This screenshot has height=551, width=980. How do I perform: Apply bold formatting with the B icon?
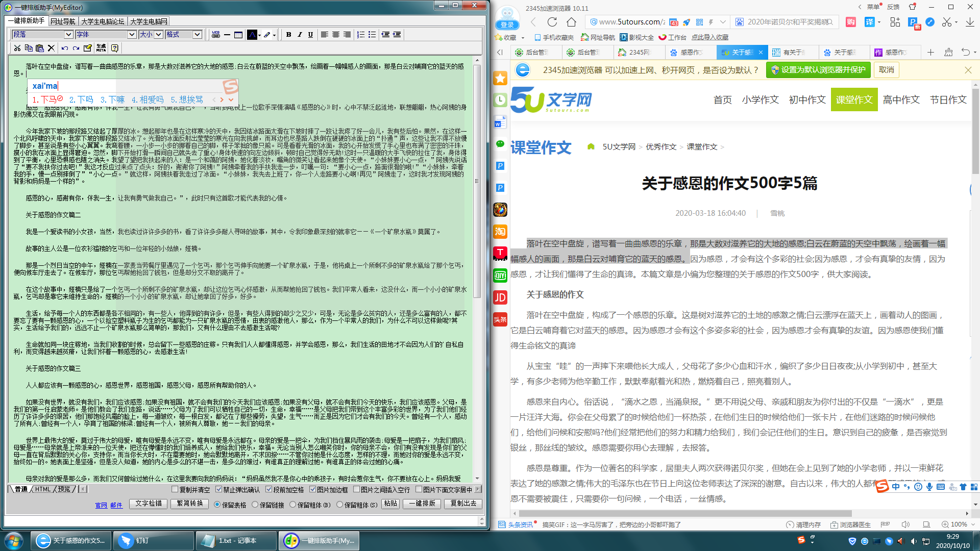(288, 35)
